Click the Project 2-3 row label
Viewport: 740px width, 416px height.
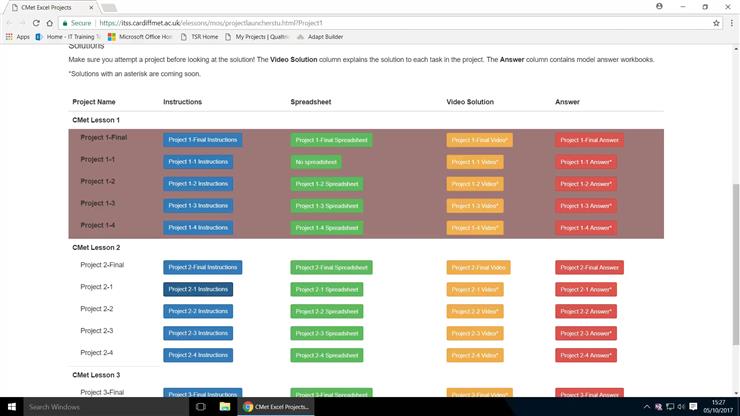point(97,331)
